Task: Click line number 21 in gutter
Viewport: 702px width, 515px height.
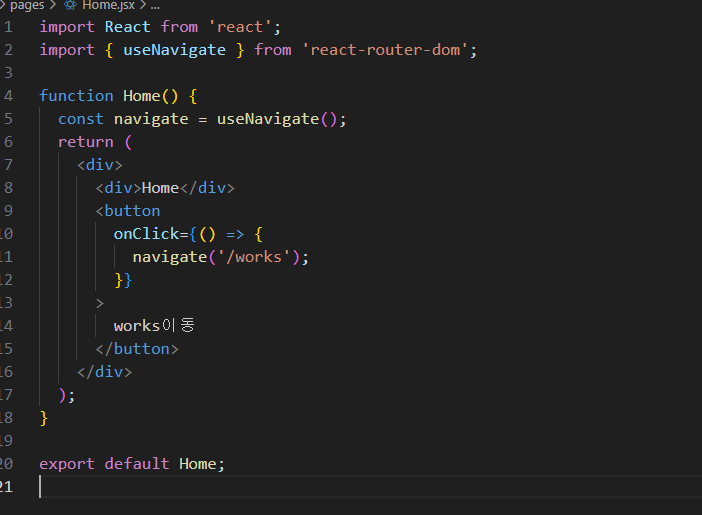Action: point(6,486)
